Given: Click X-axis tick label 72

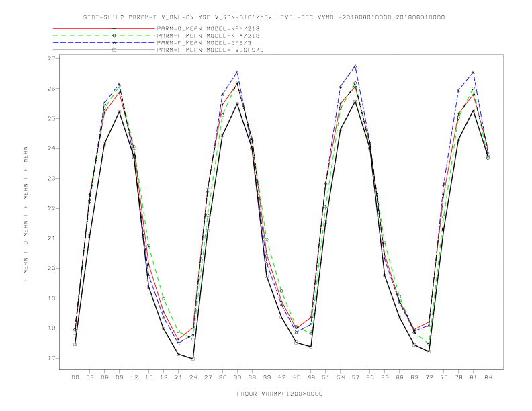Looking at the screenshot, I should [x=429, y=377].
